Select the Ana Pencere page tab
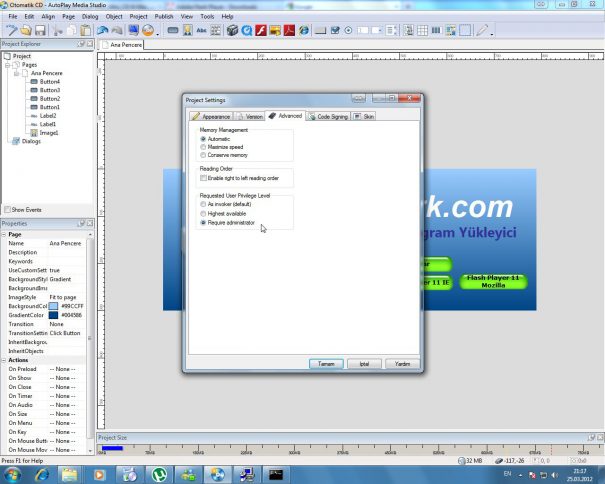 coord(122,45)
